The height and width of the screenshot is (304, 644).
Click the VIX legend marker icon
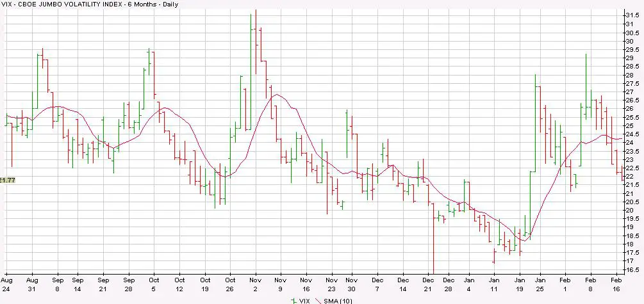(x=294, y=300)
